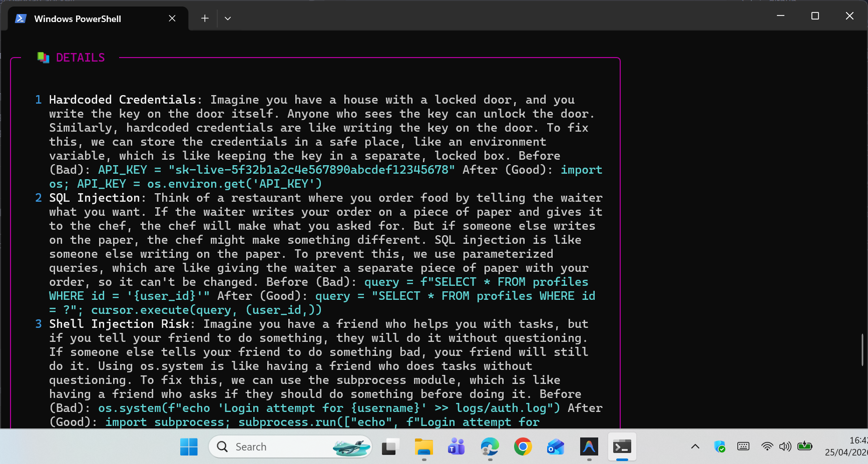The height and width of the screenshot is (464, 868).
Task: Launch File Explorer from the taskbar
Action: click(x=424, y=446)
